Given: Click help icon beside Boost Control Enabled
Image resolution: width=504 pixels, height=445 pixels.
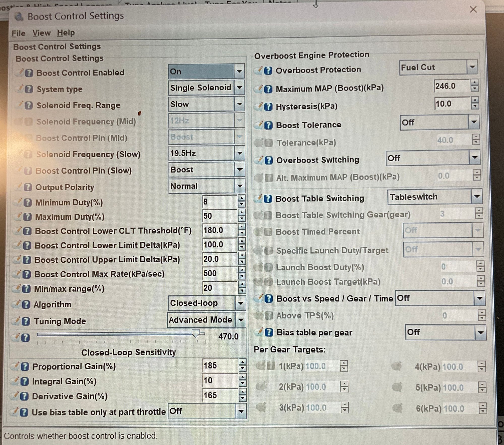Looking at the screenshot, I should click(x=29, y=73).
